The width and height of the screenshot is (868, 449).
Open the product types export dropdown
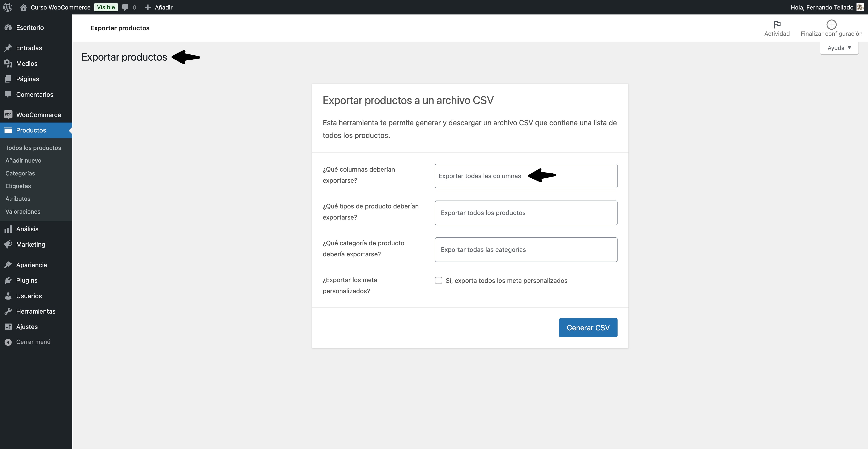pyautogui.click(x=526, y=213)
